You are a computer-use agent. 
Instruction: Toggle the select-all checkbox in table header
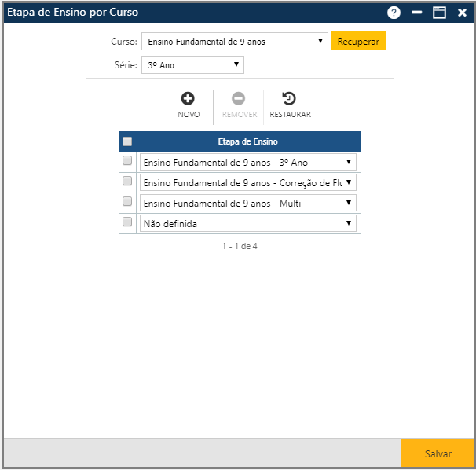(127, 141)
